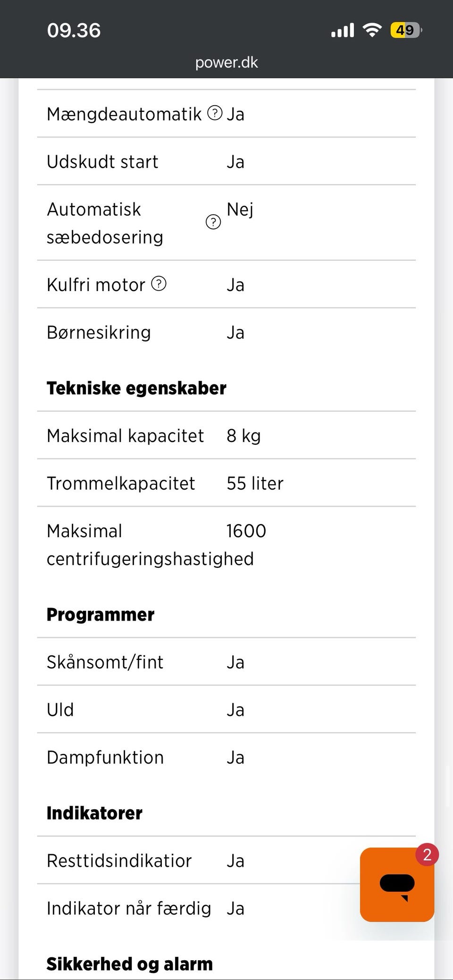
Task: Select the Programmer section heading
Action: (x=101, y=615)
